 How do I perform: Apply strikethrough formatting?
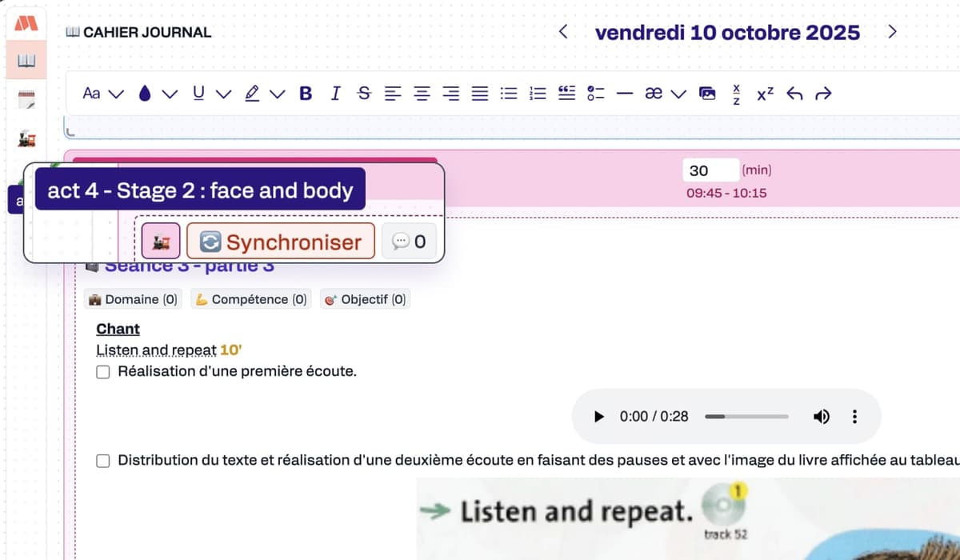[364, 94]
